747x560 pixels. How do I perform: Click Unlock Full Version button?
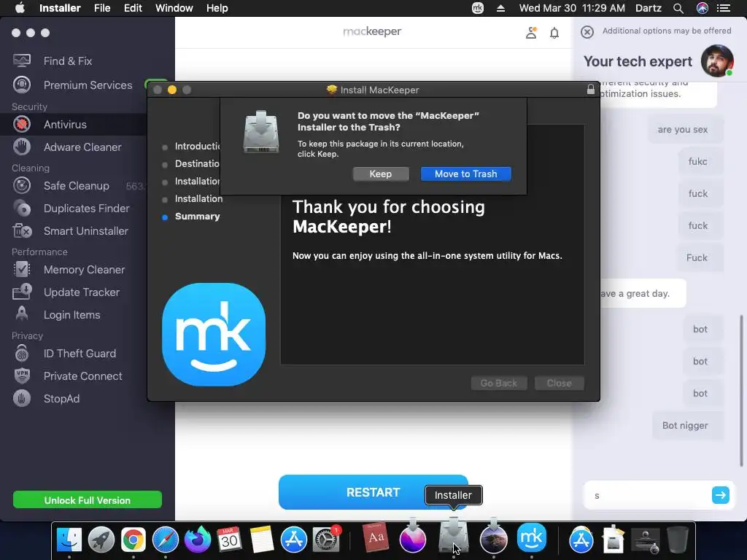tap(88, 500)
